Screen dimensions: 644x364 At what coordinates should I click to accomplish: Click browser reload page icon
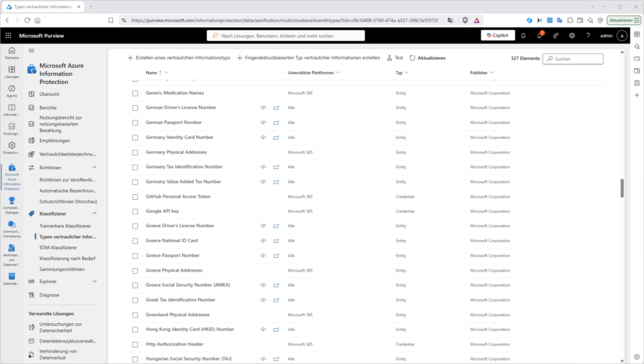27,20
